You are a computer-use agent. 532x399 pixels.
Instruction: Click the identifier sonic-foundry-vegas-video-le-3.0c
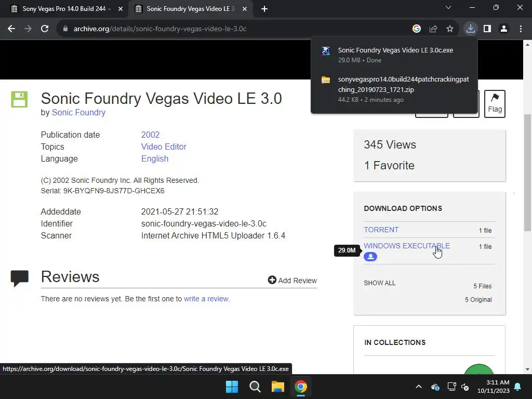click(204, 223)
